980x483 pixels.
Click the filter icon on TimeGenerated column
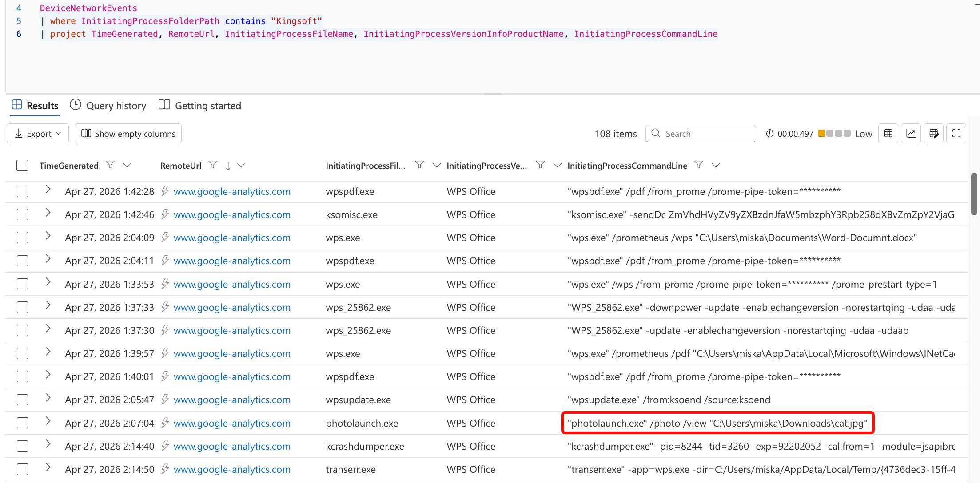pos(110,165)
